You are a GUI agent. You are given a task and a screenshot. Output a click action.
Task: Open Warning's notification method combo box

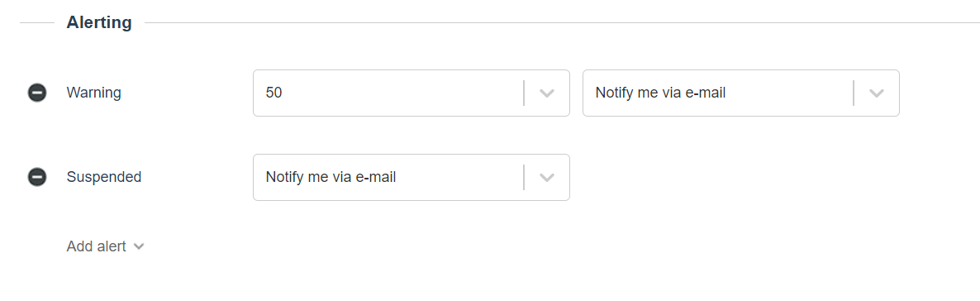(x=740, y=93)
